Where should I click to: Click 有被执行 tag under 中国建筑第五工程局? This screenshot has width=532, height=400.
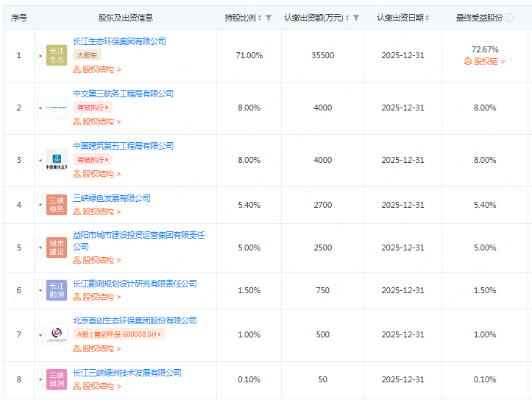click(x=93, y=160)
